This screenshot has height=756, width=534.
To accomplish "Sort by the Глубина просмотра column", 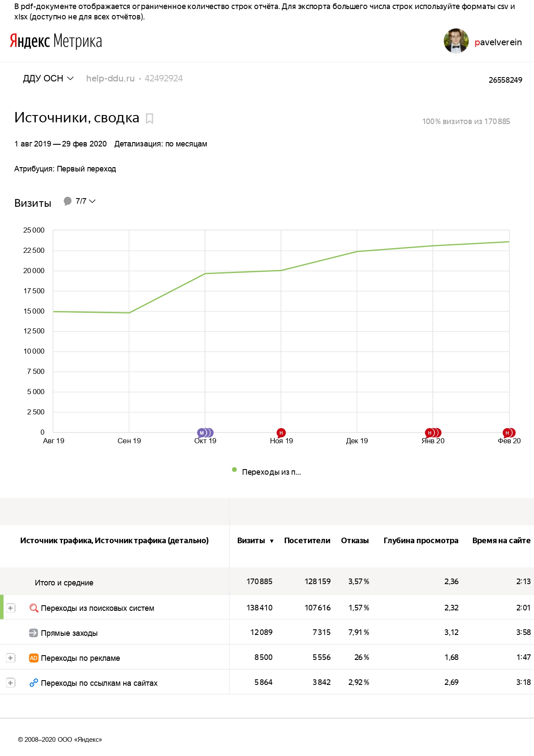I will pos(421,541).
